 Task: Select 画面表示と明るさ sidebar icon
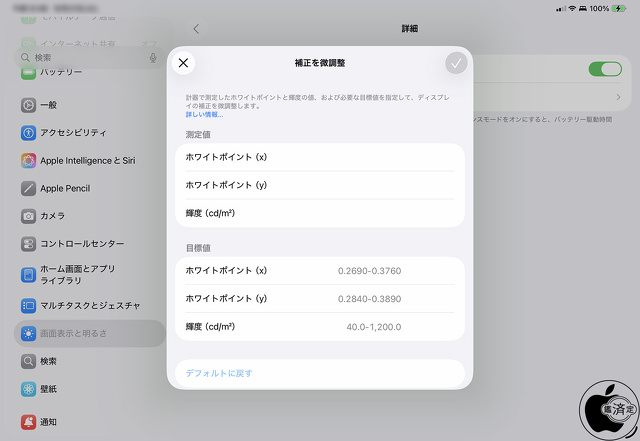(28, 334)
